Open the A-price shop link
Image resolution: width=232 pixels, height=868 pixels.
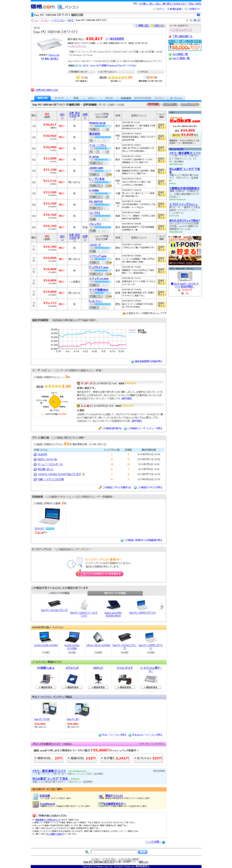click(95, 156)
